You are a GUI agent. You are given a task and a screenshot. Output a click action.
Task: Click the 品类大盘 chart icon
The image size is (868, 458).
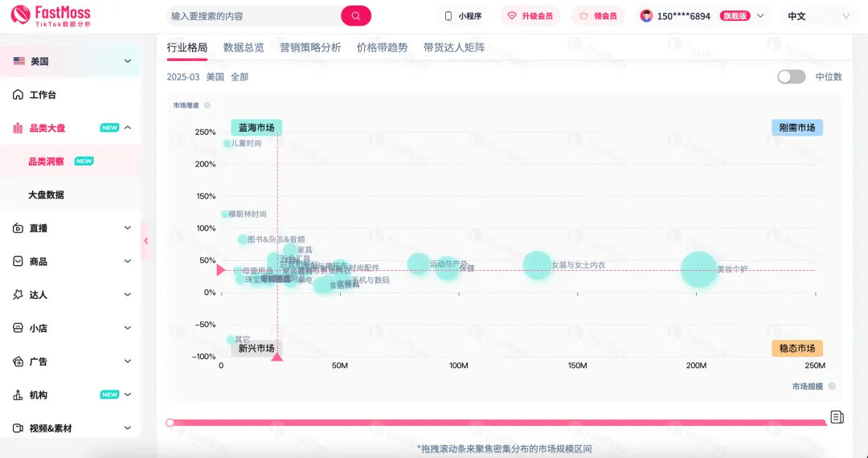18,128
